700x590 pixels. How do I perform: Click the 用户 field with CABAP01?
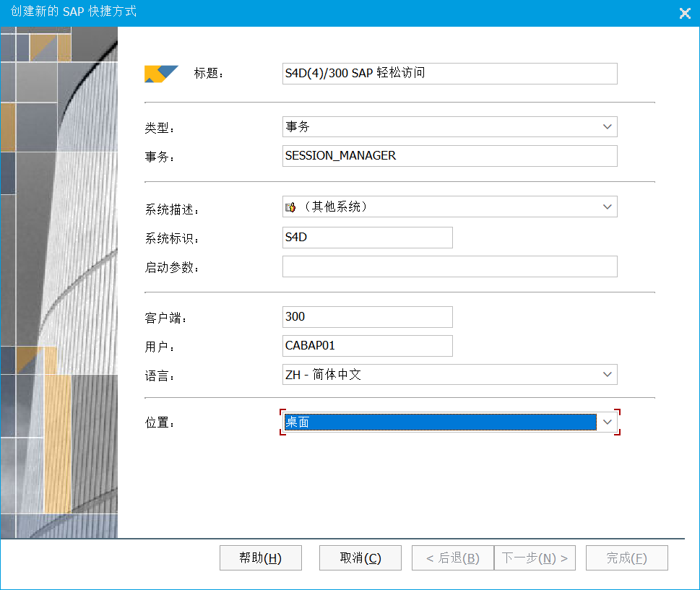pyautogui.click(x=368, y=346)
